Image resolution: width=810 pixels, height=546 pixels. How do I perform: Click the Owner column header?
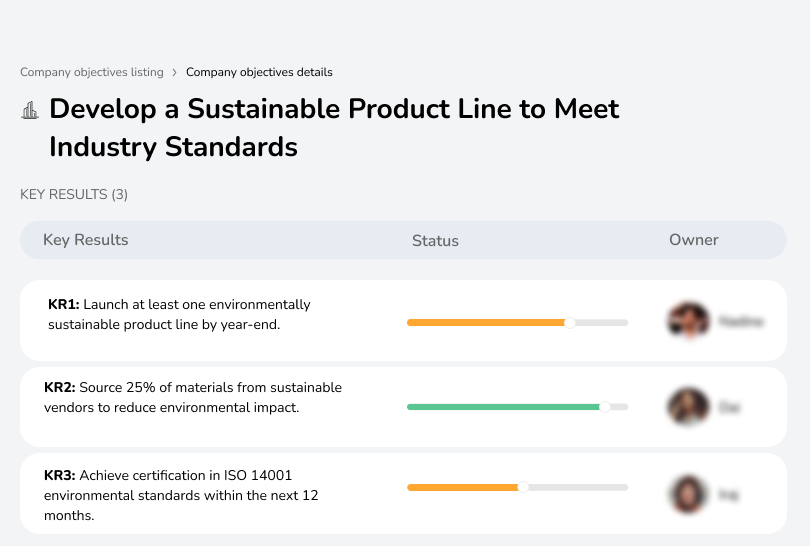[x=694, y=240]
